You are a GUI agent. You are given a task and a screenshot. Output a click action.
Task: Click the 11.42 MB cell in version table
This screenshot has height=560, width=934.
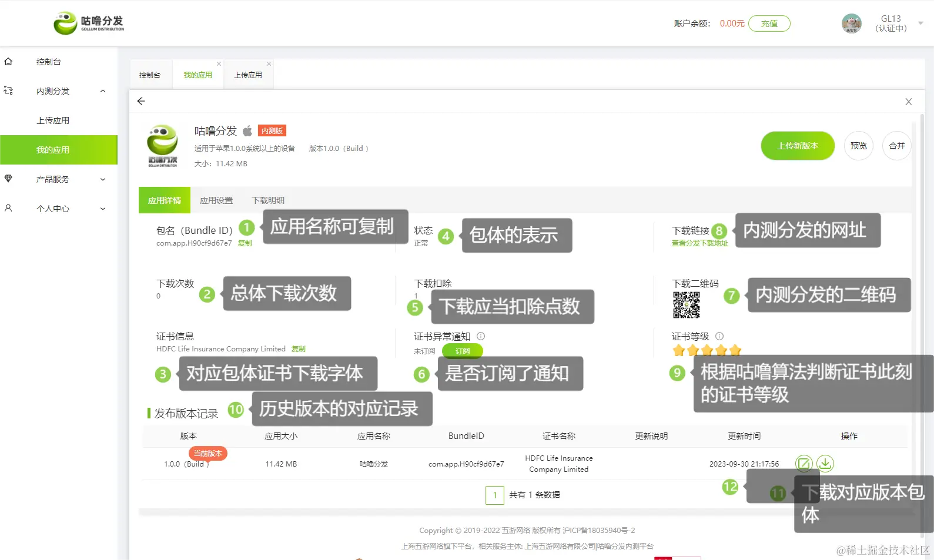pos(281,464)
